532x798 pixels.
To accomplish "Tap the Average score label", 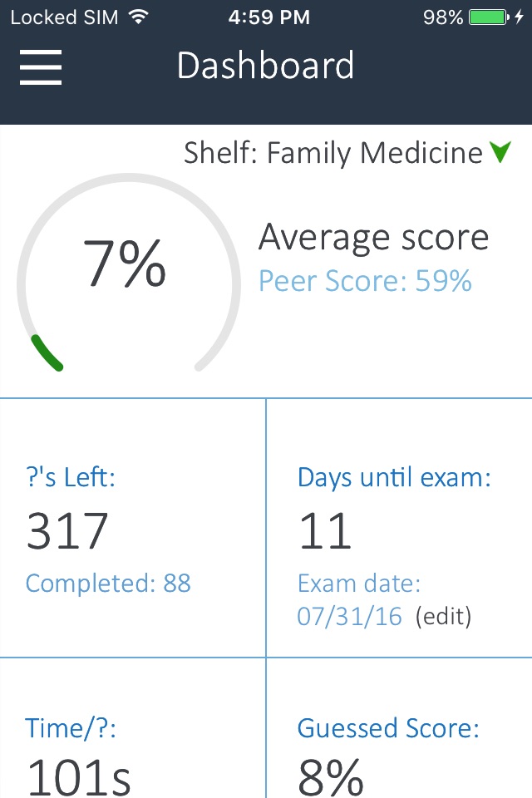I will tap(373, 238).
